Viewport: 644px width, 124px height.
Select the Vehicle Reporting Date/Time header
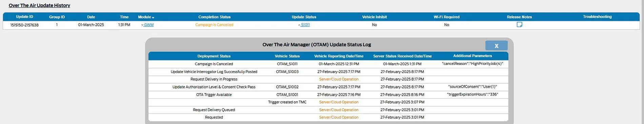(339, 56)
